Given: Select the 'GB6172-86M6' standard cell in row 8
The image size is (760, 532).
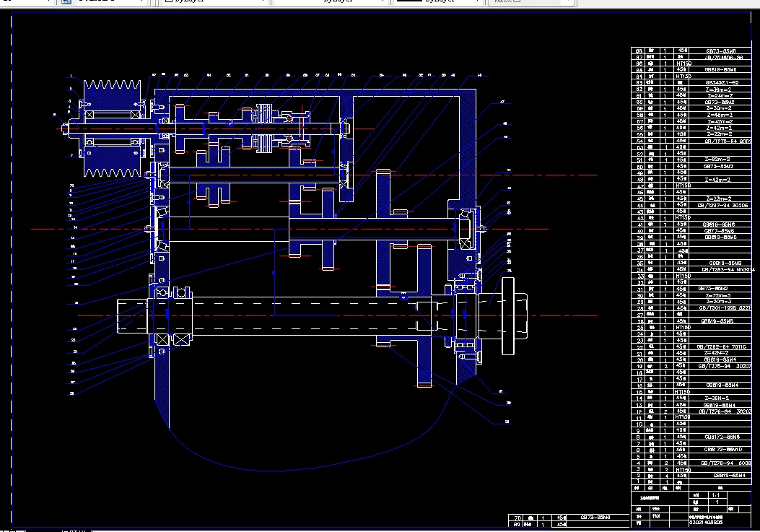Looking at the screenshot, I should click(x=722, y=437).
